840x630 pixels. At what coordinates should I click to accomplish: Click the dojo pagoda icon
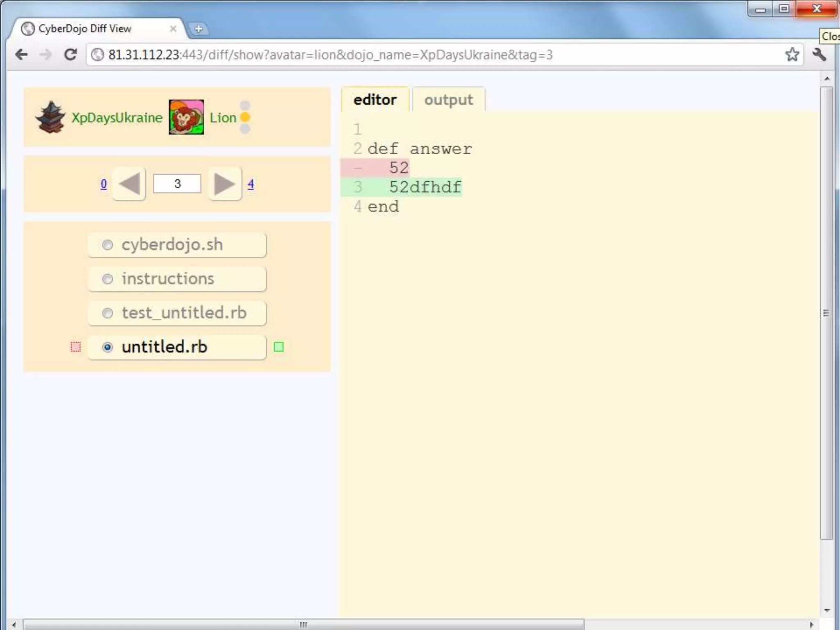coord(50,117)
